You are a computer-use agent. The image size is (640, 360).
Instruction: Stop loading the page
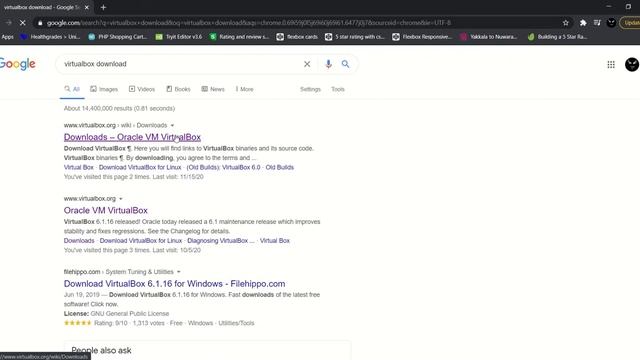point(22,23)
